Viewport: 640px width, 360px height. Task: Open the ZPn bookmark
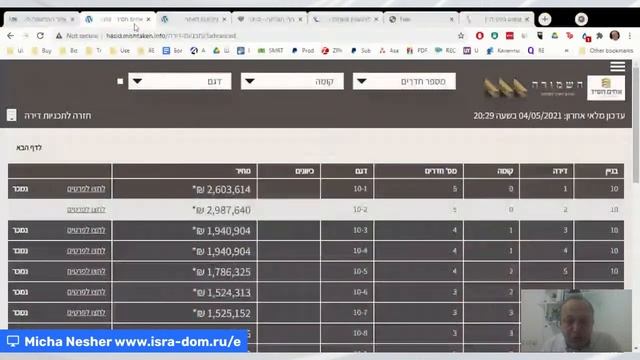pos(332,51)
